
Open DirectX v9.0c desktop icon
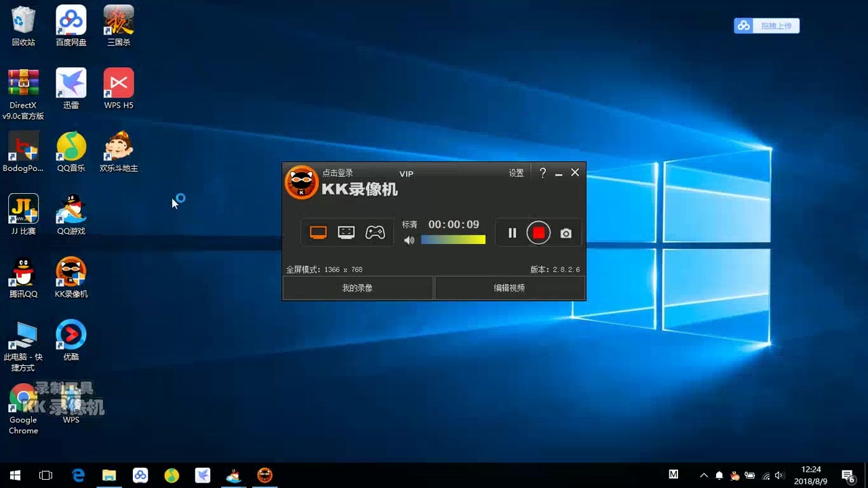click(x=23, y=94)
